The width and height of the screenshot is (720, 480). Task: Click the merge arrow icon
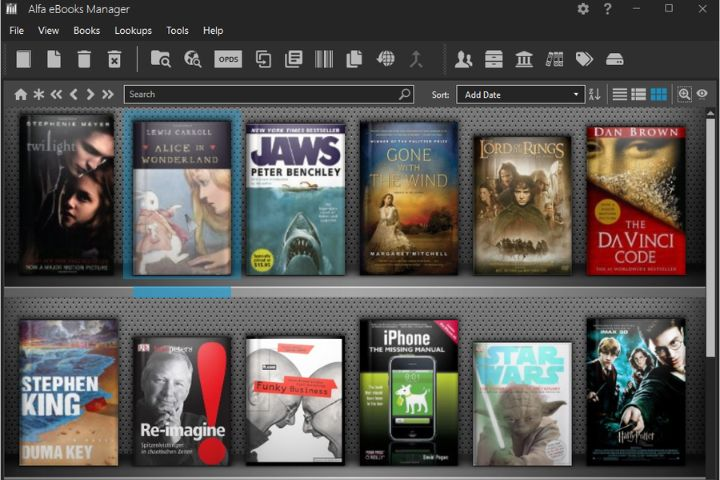pos(416,59)
